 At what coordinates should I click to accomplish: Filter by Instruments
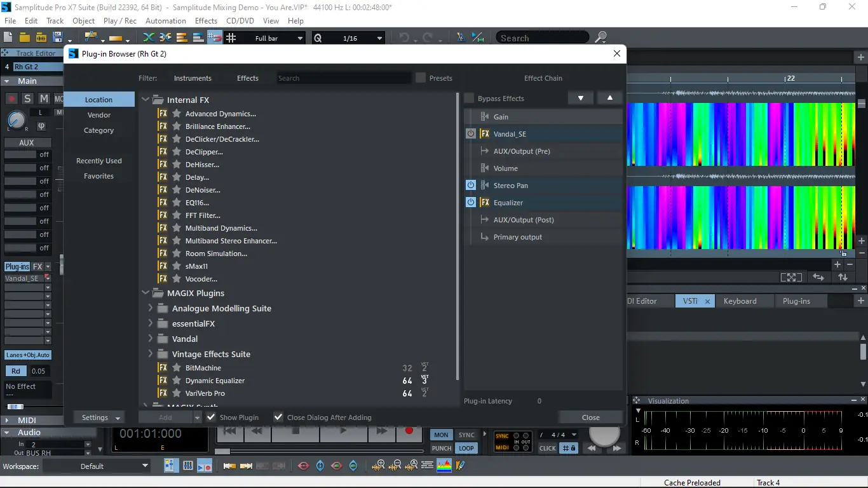coord(193,78)
